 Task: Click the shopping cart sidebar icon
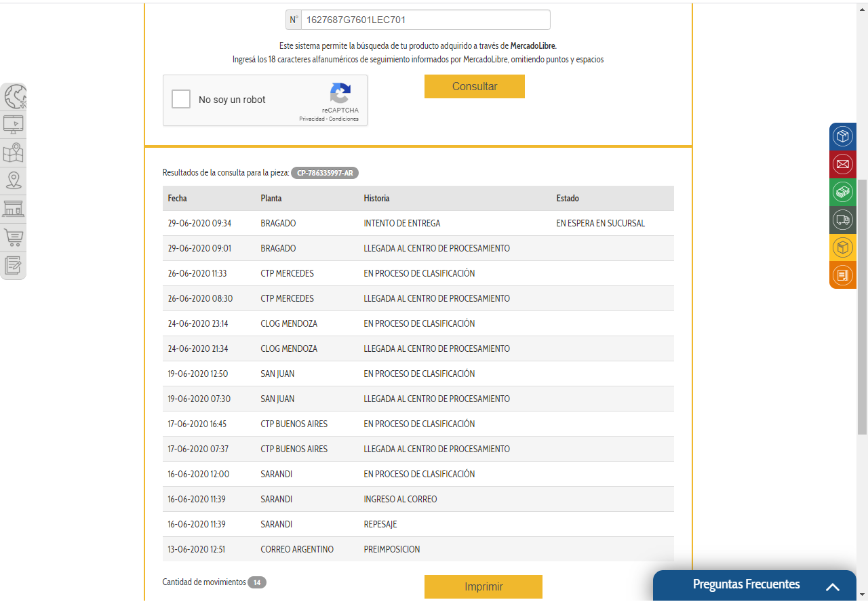pyautogui.click(x=14, y=237)
